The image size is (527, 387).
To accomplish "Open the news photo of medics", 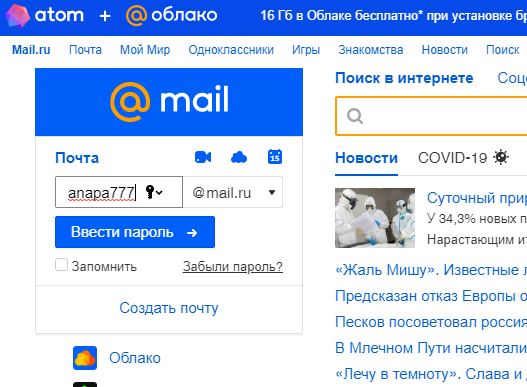I will pyautogui.click(x=375, y=218).
